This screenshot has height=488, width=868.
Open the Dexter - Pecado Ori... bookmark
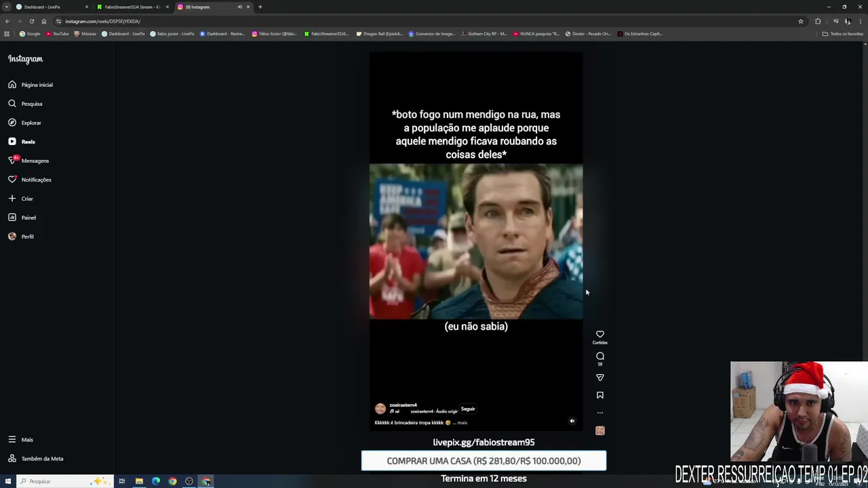[588, 33]
